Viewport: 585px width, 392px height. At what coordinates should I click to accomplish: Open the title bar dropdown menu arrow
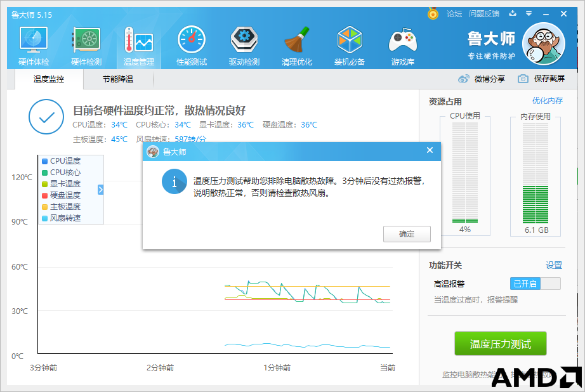click(529, 13)
